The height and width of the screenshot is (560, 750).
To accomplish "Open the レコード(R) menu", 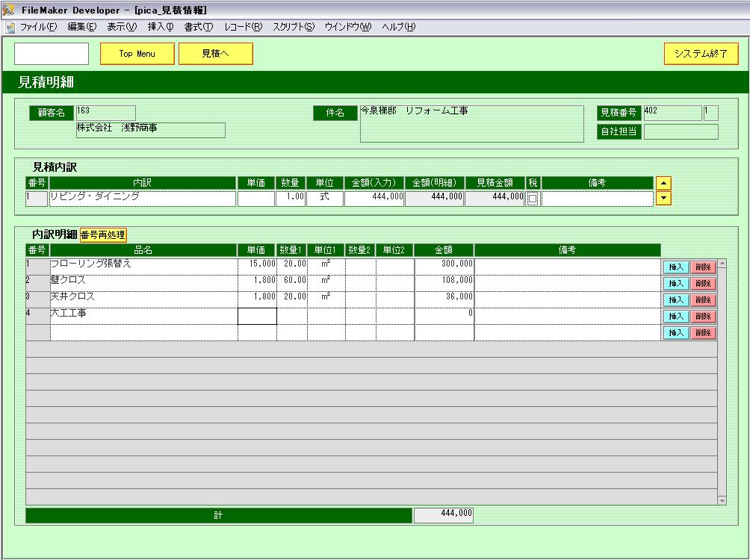I will (243, 28).
